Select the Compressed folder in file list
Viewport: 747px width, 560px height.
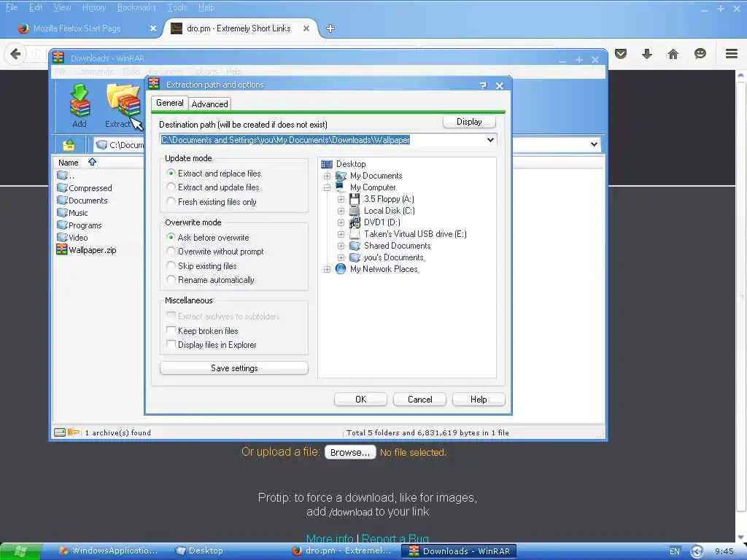[85, 188]
